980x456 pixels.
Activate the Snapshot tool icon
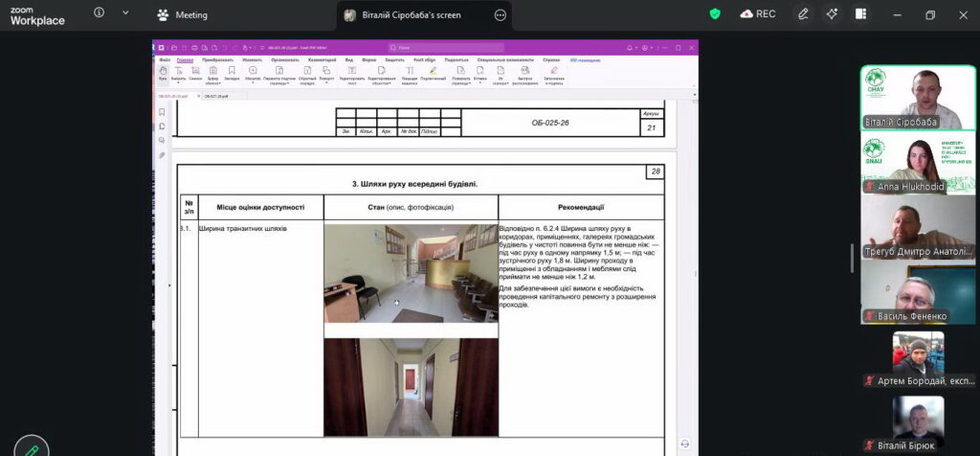(195, 73)
